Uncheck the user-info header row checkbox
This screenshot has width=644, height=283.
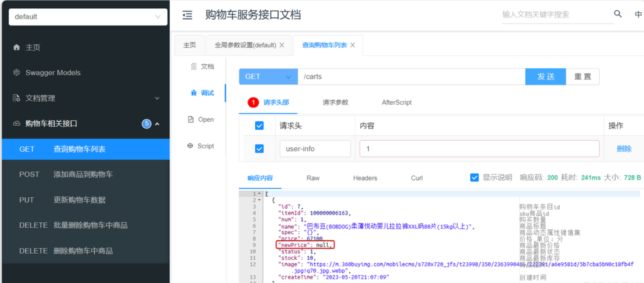(259, 149)
